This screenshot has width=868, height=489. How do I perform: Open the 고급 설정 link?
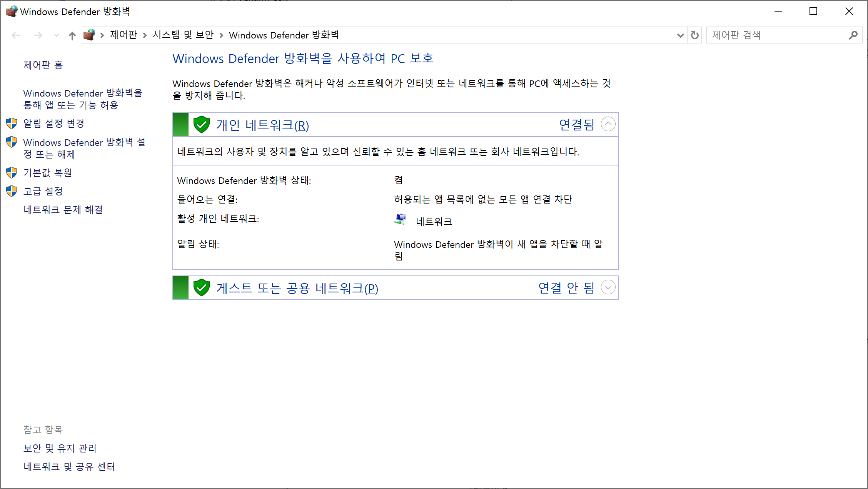[x=43, y=191]
